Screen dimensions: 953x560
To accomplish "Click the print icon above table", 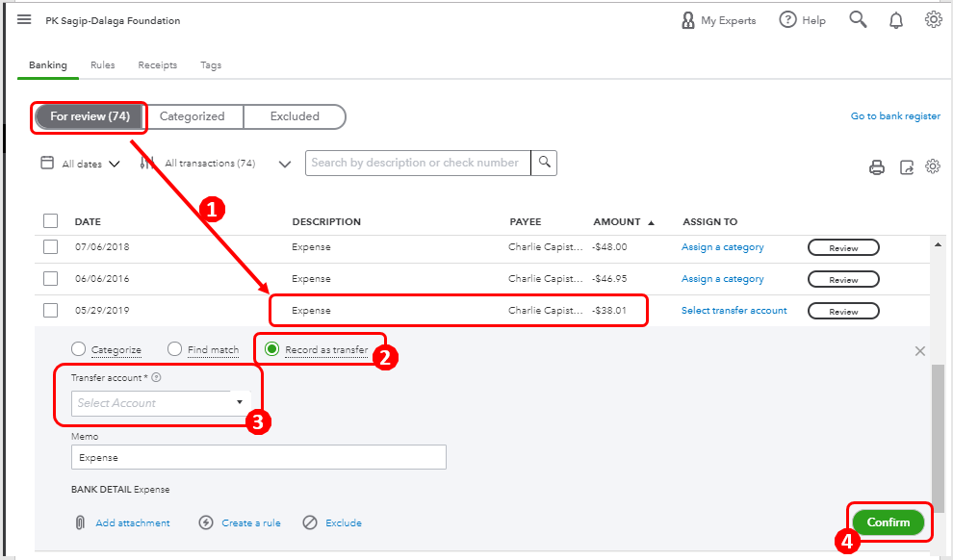I will click(x=877, y=167).
